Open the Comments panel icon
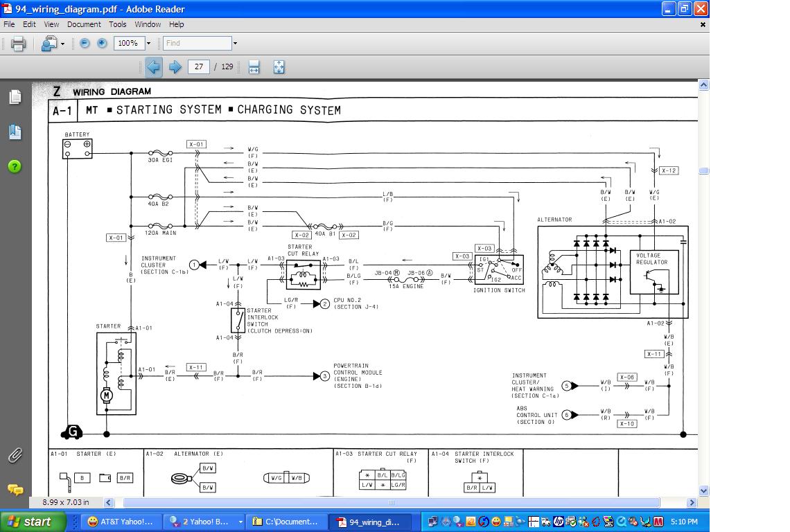 click(15, 489)
